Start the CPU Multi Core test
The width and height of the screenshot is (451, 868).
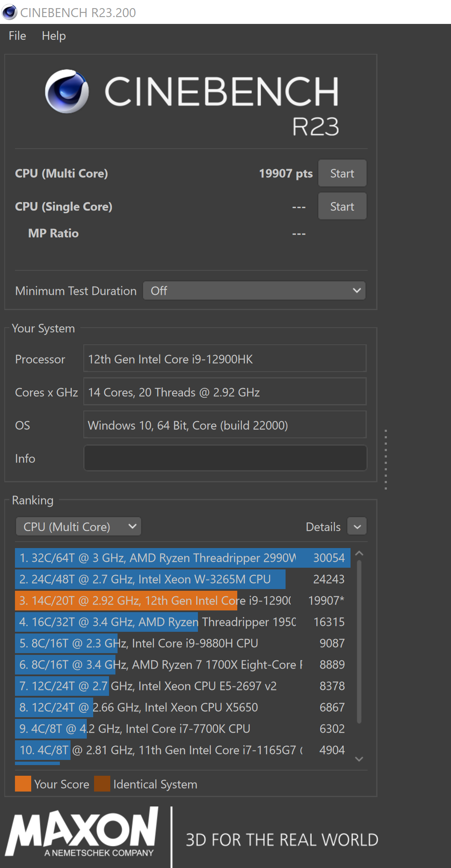click(342, 173)
